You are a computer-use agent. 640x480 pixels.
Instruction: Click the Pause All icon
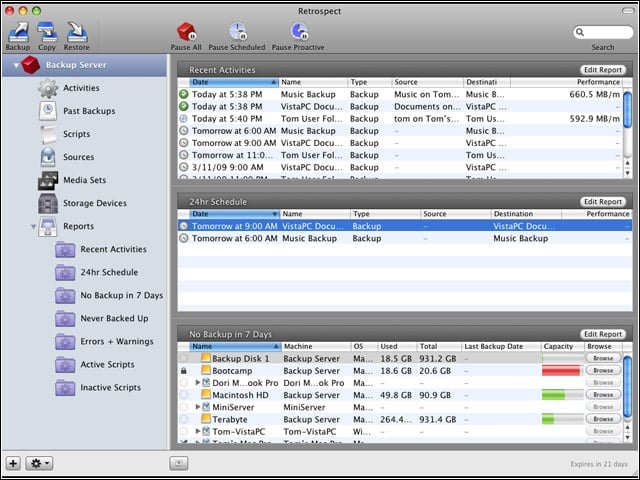(x=186, y=32)
